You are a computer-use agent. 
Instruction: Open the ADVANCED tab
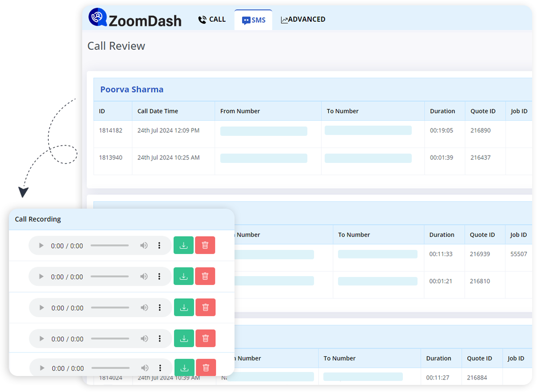click(x=303, y=20)
